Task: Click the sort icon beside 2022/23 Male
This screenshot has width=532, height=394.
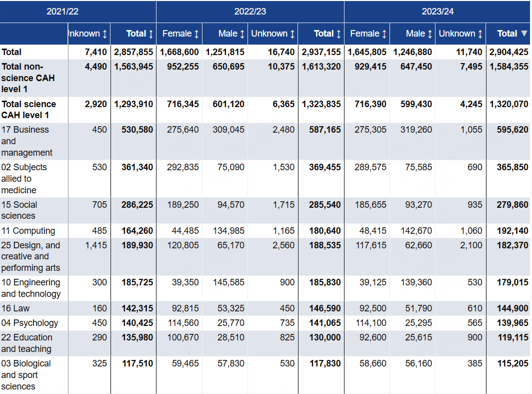Action: (242, 34)
